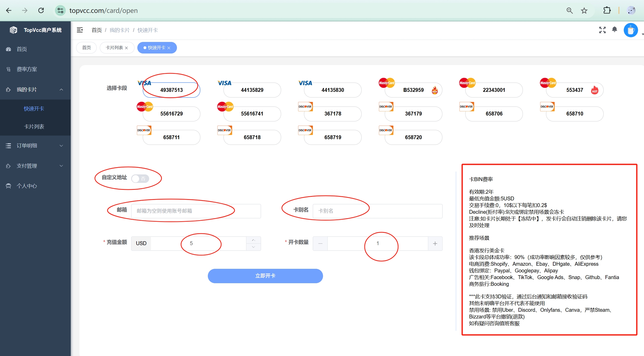Click the browser extensions puzzle icon
The height and width of the screenshot is (356, 644).
pyautogui.click(x=607, y=11)
